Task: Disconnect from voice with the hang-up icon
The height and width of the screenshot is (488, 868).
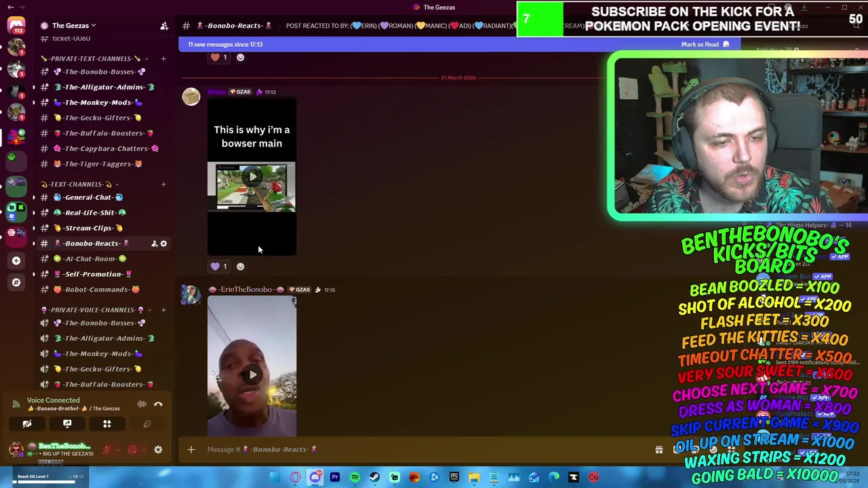Action: tap(158, 404)
